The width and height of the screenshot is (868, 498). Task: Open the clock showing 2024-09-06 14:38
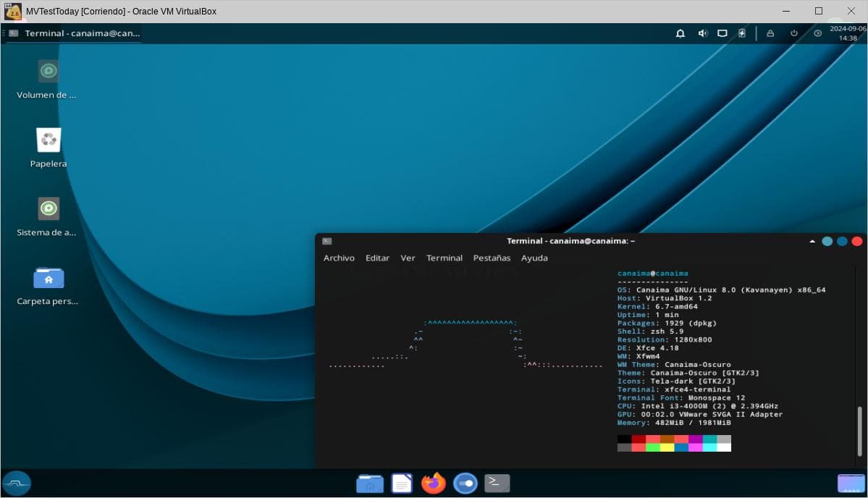848,33
